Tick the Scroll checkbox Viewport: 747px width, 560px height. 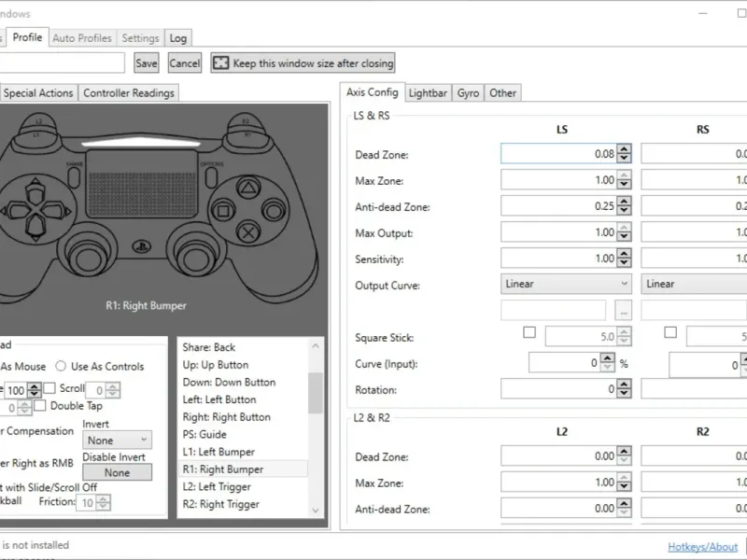pyautogui.click(x=49, y=388)
